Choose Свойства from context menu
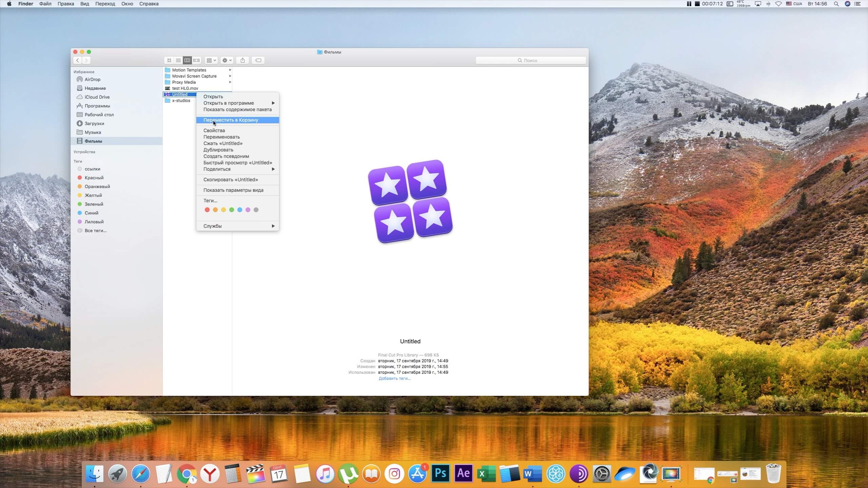Screen dimensions: 868x488 [237, 130]
